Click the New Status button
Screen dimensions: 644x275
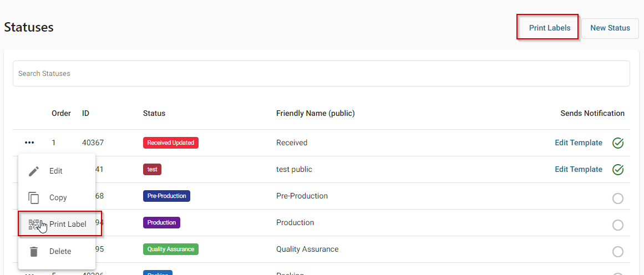(x=610, y=28)
